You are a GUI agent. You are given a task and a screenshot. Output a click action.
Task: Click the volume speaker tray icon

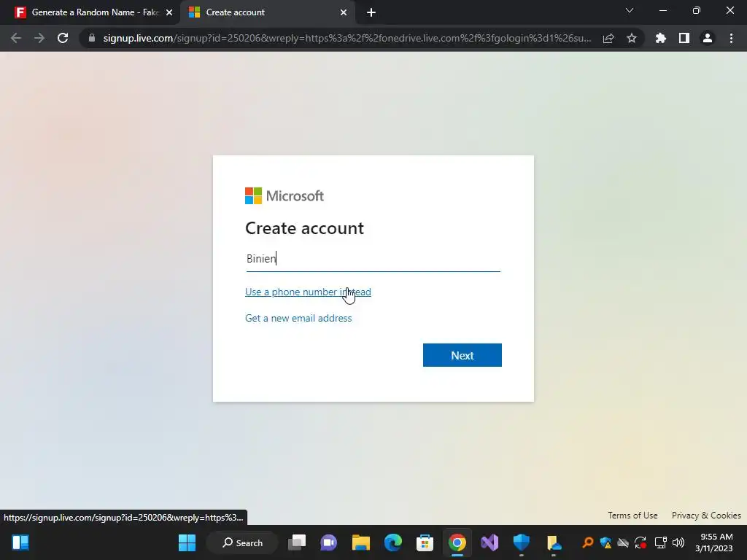click(678, 542)
